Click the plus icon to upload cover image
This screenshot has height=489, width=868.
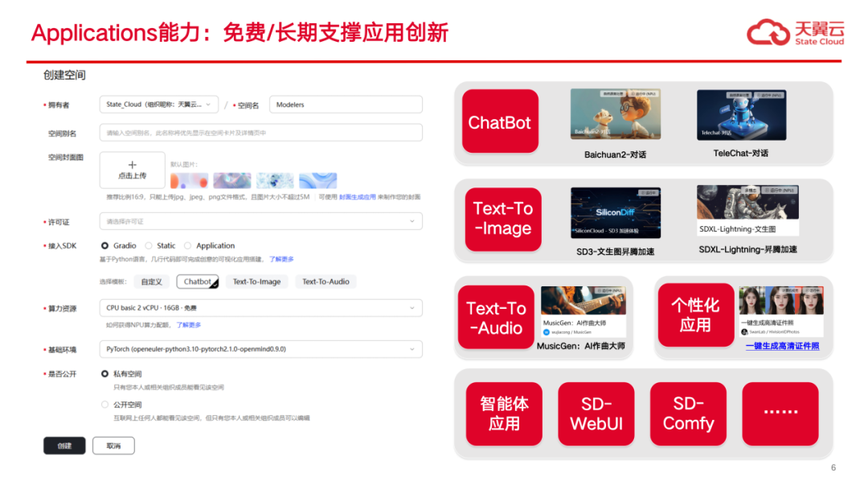tap(133, 165)
